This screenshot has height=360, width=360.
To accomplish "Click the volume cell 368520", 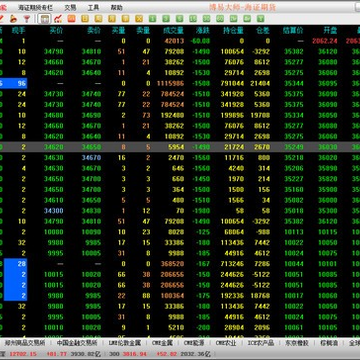I will coord(172,264).
